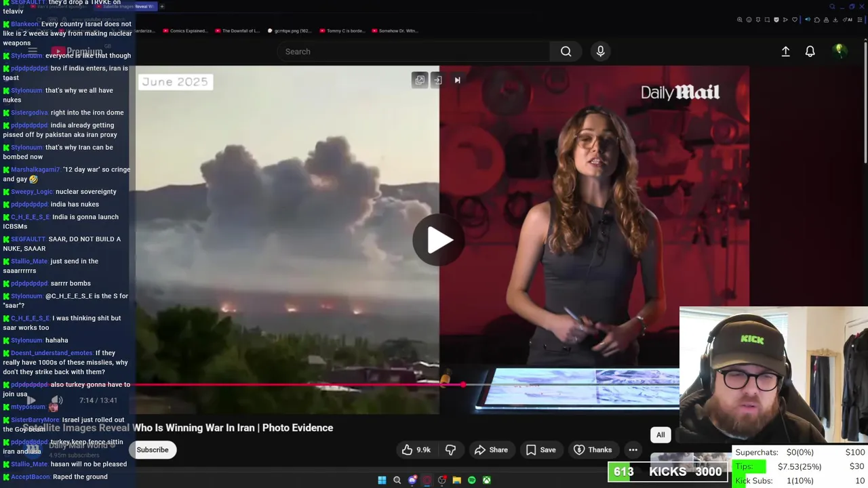The image size is (868, 488).
Task: Click the June 2025 date label on video
Action: tap(175, 81)
